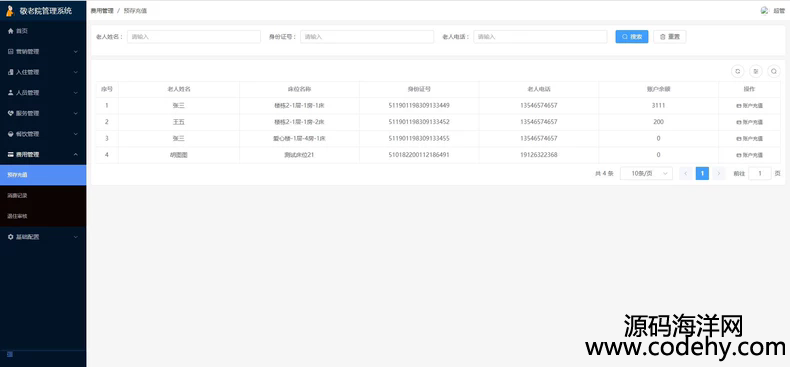The image size is (790, 367).
Task: Click the 账户余额 column header
Action: [659, 89]
